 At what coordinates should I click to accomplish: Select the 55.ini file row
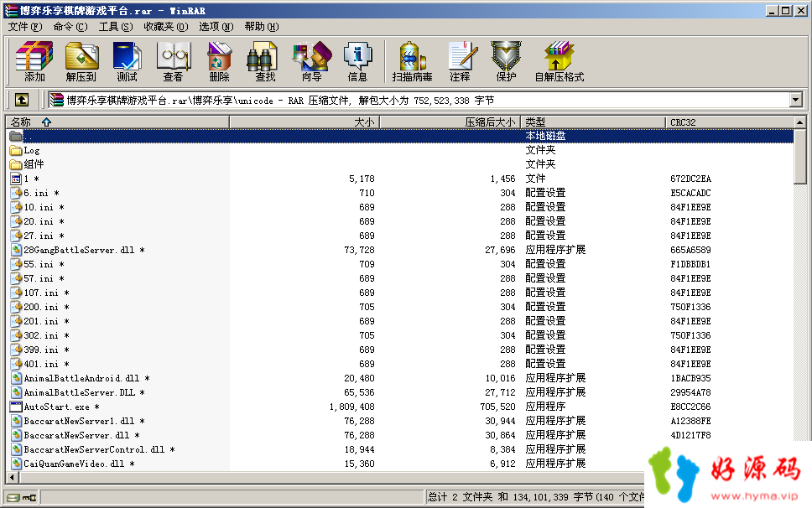[400, 264]
